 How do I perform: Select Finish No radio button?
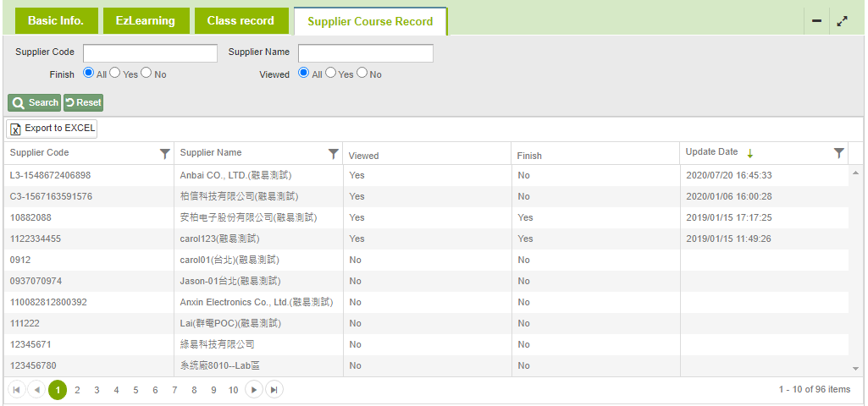coord(147,74)
